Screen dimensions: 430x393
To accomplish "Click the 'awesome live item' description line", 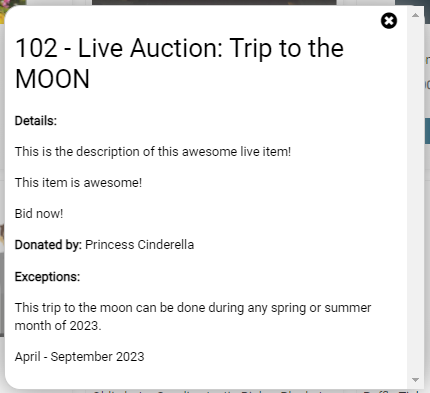I will 153,152.
